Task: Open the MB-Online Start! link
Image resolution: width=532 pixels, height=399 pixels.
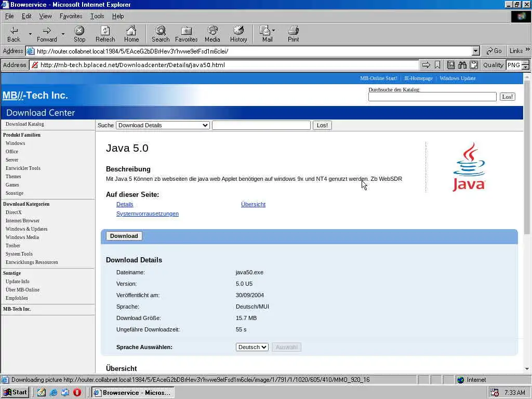Action: (378, 78)
